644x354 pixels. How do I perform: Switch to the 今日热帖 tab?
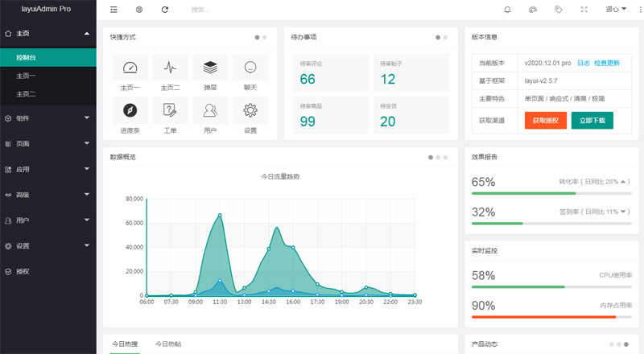pyautogui.click(x=168, y=344)
